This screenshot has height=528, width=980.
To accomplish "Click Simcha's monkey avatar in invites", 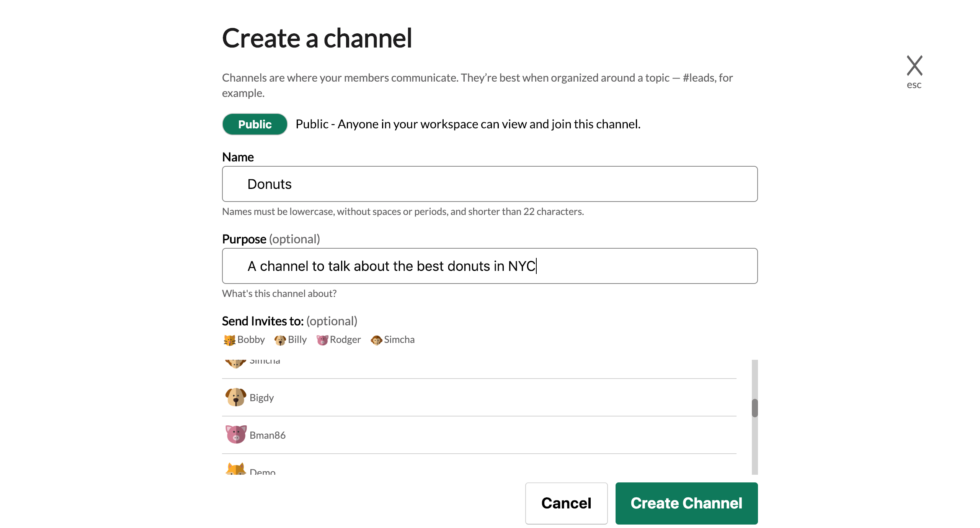I will tap(376, 340).
